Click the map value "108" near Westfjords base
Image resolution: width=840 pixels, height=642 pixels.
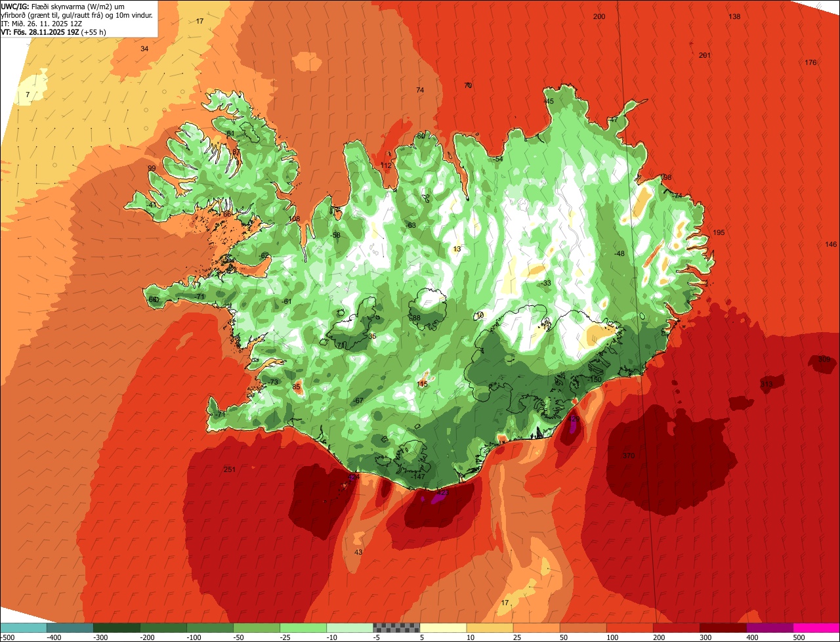tap(294, 219)
